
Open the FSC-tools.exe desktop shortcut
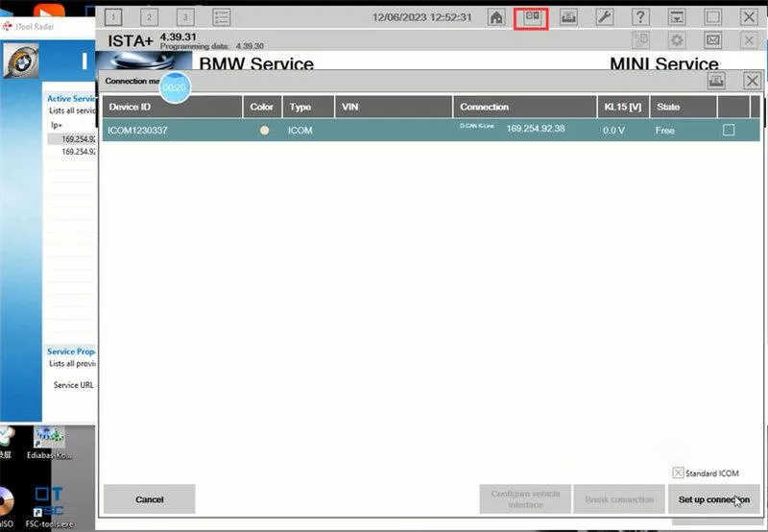tap(49, 508)
